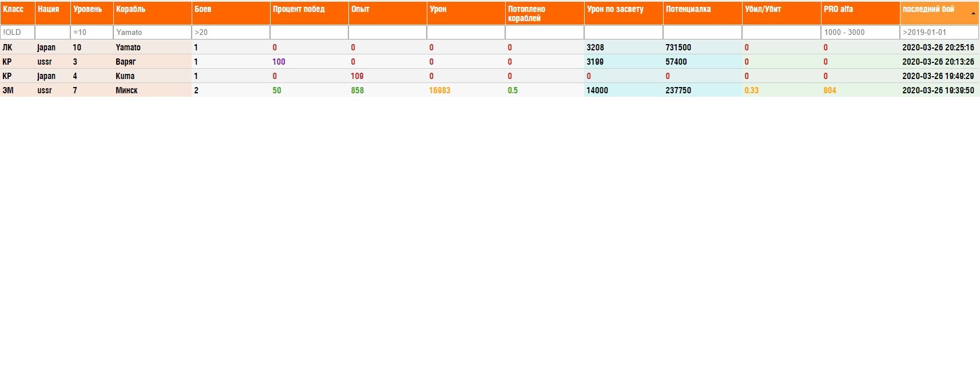Select the Варяг ship name cell

click(x=126, y=62)
